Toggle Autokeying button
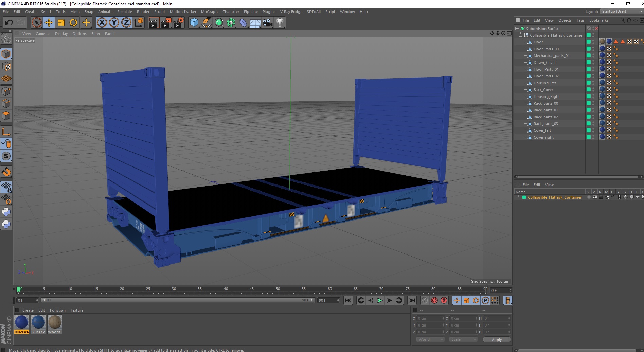The width and height of the screenshot is (644, 352). point(434,300)
